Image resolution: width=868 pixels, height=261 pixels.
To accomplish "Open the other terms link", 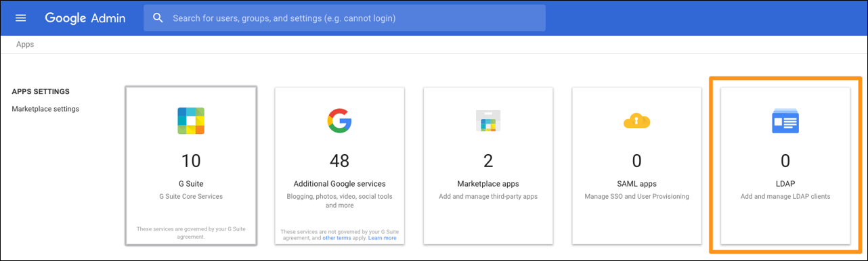I will coord(336,238).
